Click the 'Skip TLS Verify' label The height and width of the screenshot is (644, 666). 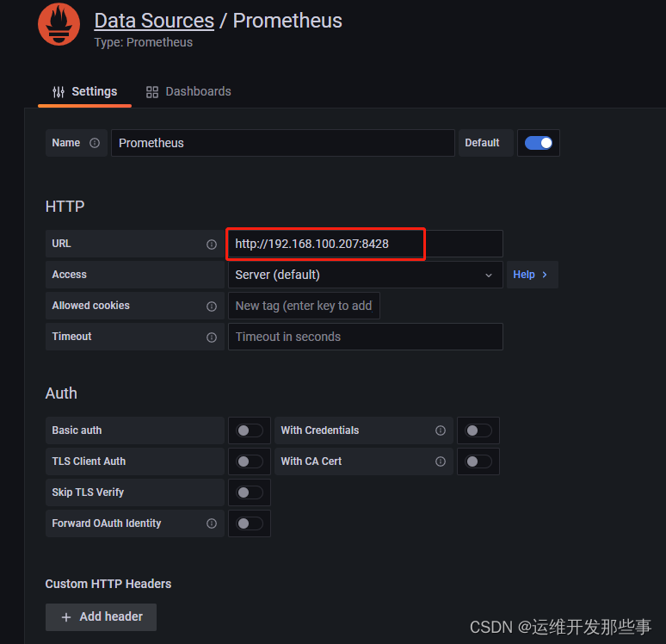(x=88, y=492)
